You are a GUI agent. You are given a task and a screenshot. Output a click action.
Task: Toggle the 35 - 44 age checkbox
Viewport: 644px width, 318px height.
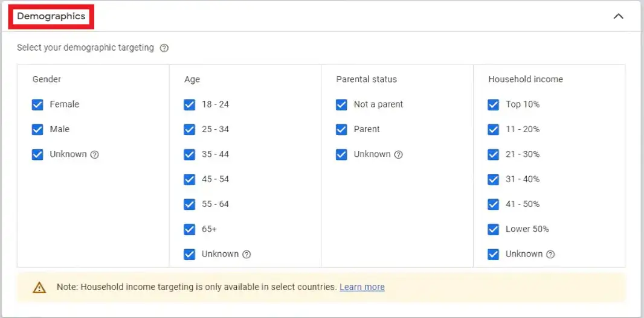[x=189, y=154]
